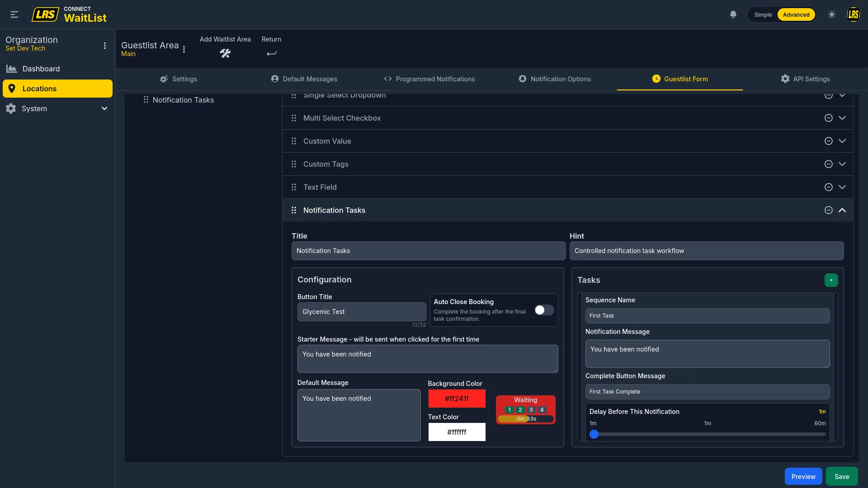Click the Title input field

tap(429, 251)
